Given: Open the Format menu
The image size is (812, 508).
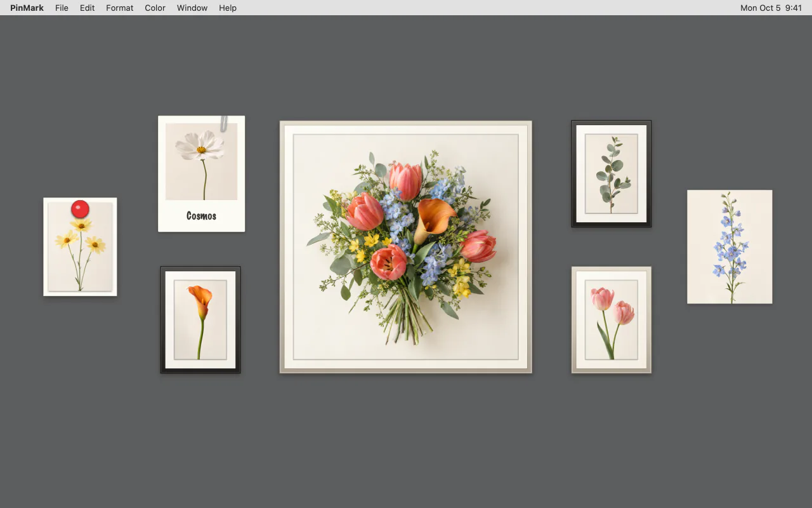Looking at the screenshot, I should coord(120,8).
